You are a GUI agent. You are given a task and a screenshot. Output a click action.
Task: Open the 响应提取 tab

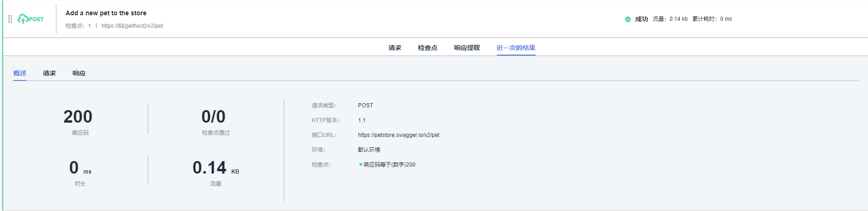tap(467, 48)
